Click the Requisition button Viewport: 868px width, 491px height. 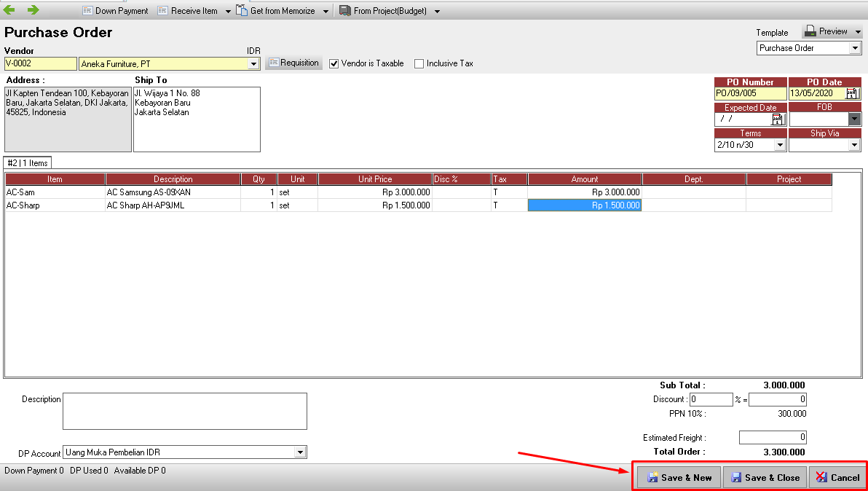(294, 63)
